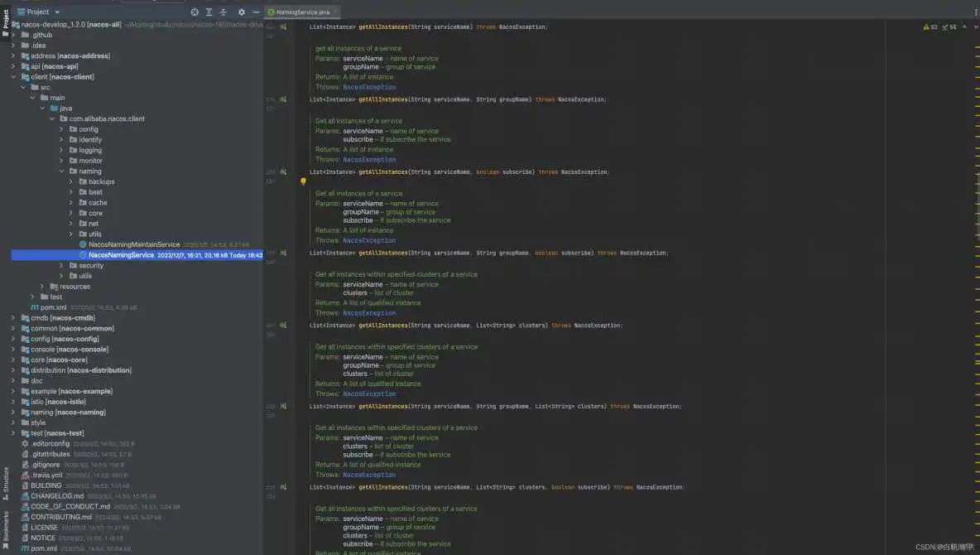Open the Structure tool window side tab
Image resolution: width=980 pixels, height=555 pixels.
6,483
